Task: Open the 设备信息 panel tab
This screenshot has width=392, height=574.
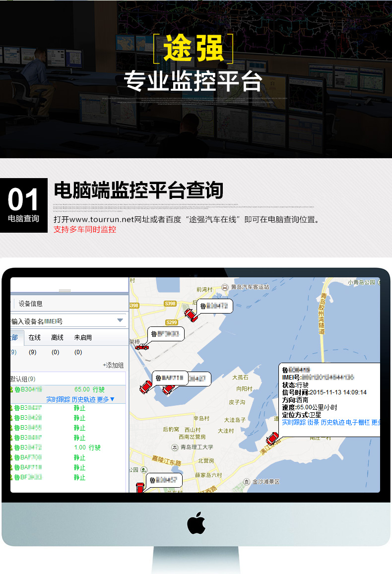Action: point(30,304)
